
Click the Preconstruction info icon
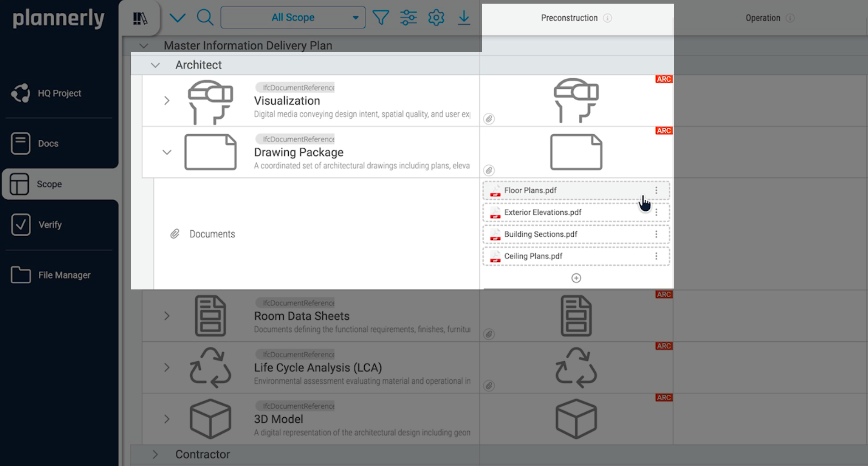click(608, 18)
